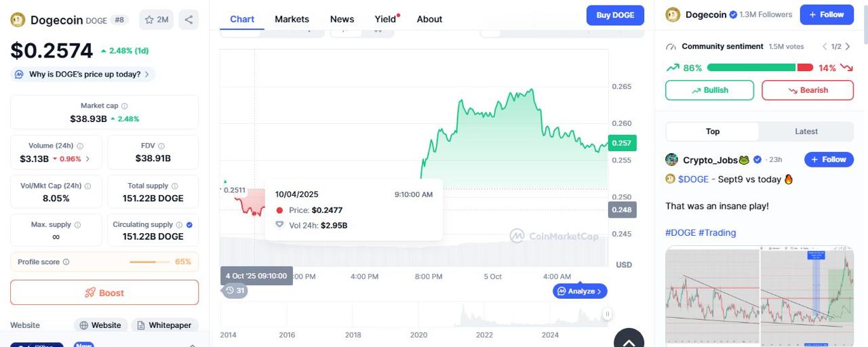Image resolution: width=868 pixels, height=347 pixels.
Task: Switch to the Yield tab
Action: 385,19
